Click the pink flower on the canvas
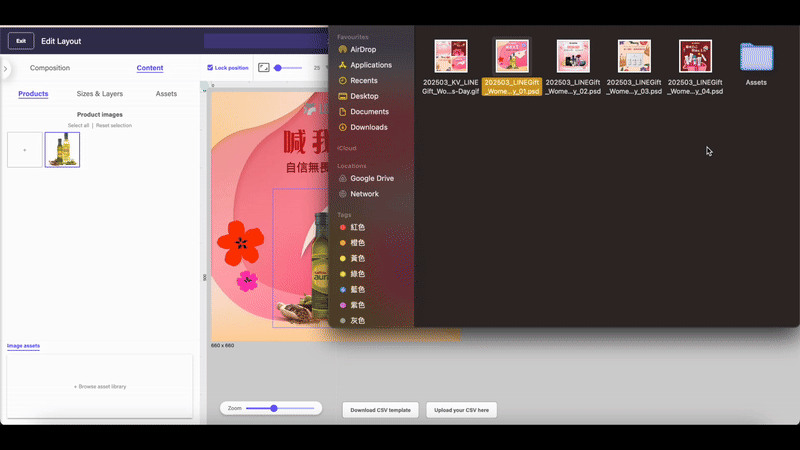Image resolution: width=800 pixels, height=450 pixels. (247, 281)
